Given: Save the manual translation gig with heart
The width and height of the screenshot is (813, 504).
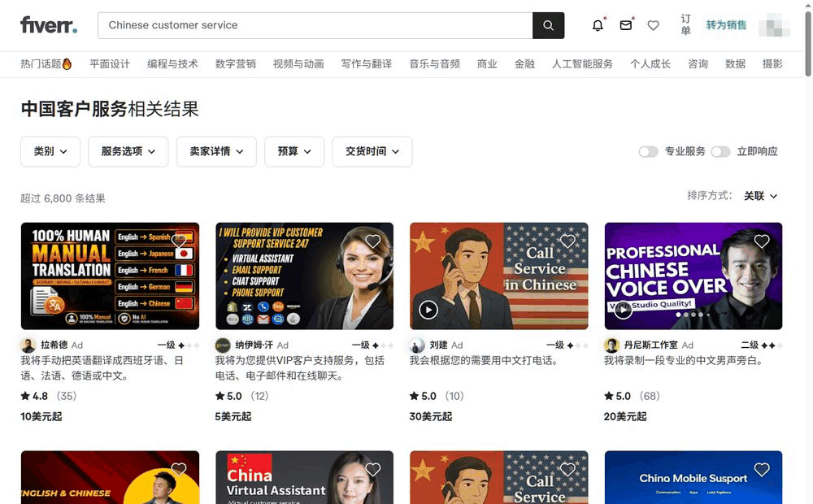Looking at the screenshot, I should (179, 241).
